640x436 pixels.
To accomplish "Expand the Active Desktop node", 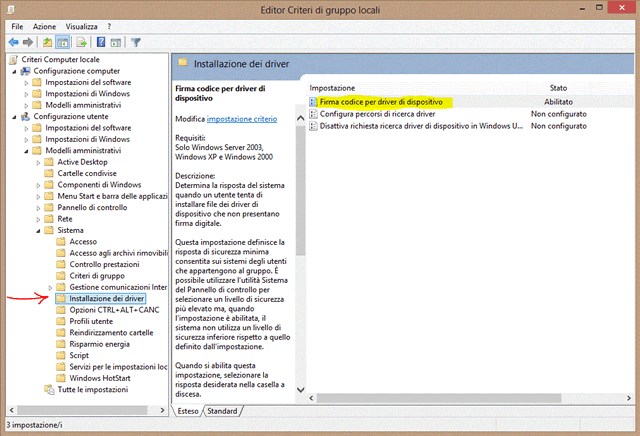I will pos(38,162).
